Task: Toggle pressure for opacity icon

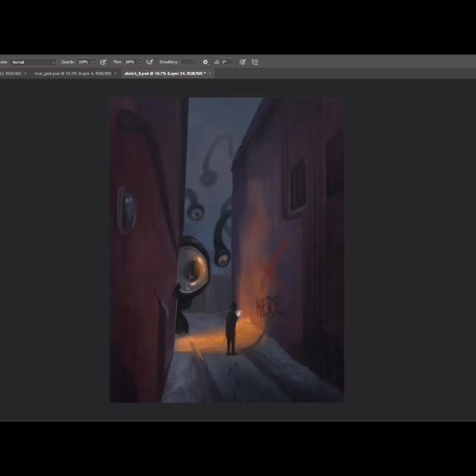Action: click(x=103, y=62)
